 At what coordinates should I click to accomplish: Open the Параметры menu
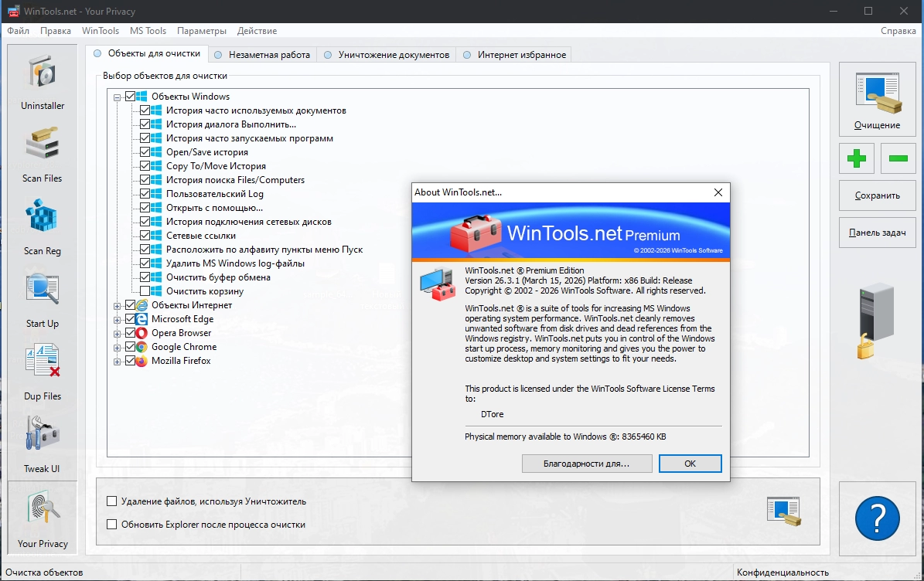point(202,31)
